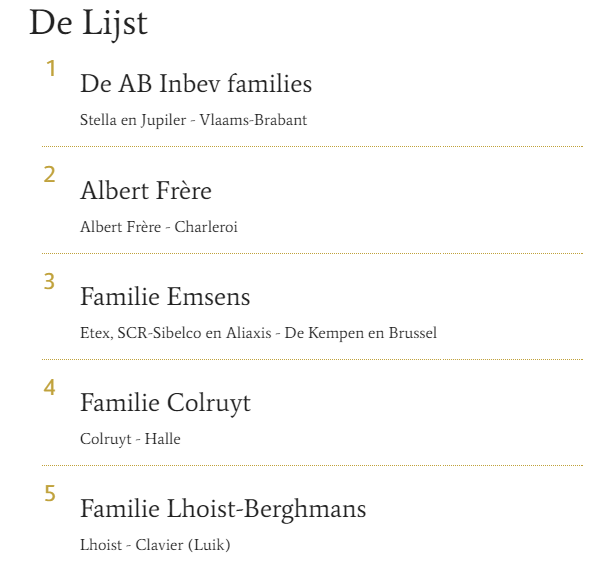
Task: Click the dotted divider below Familie Emsens entry
Action: [x=312, y=359]
